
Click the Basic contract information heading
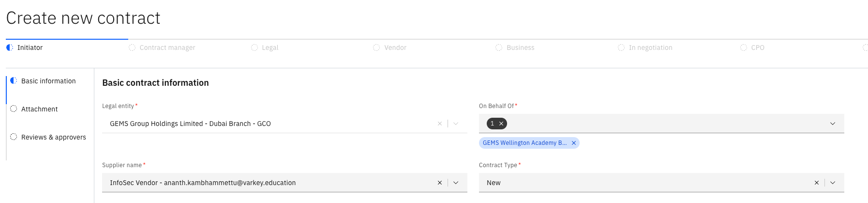click(155, 83)
